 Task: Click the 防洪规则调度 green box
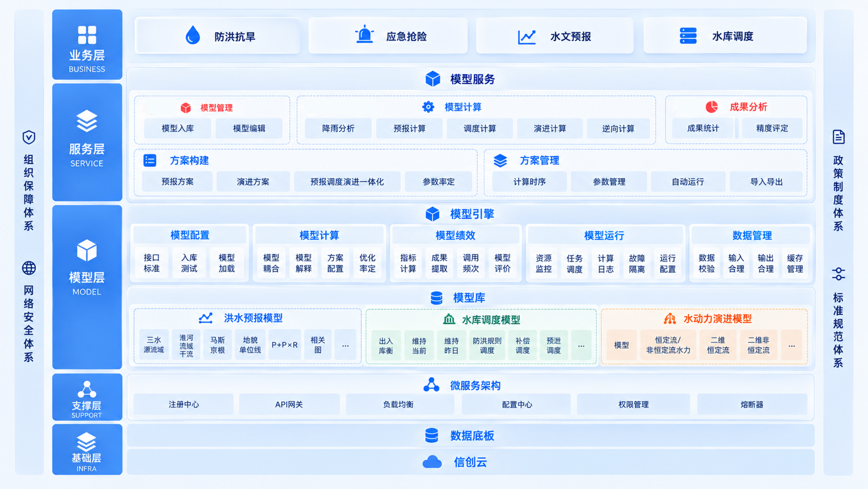pyautogui.click(x=487, y=345)
